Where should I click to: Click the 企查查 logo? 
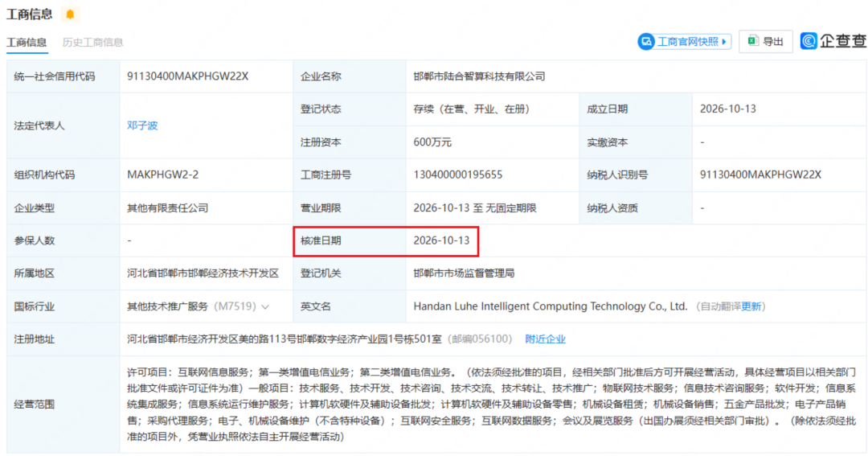pos(833,41)
